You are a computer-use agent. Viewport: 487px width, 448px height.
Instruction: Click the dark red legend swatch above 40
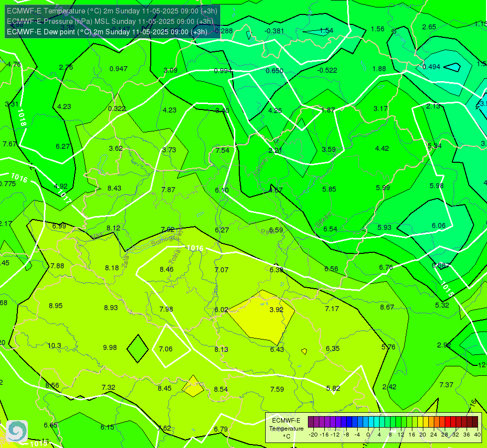pos(475,422)
